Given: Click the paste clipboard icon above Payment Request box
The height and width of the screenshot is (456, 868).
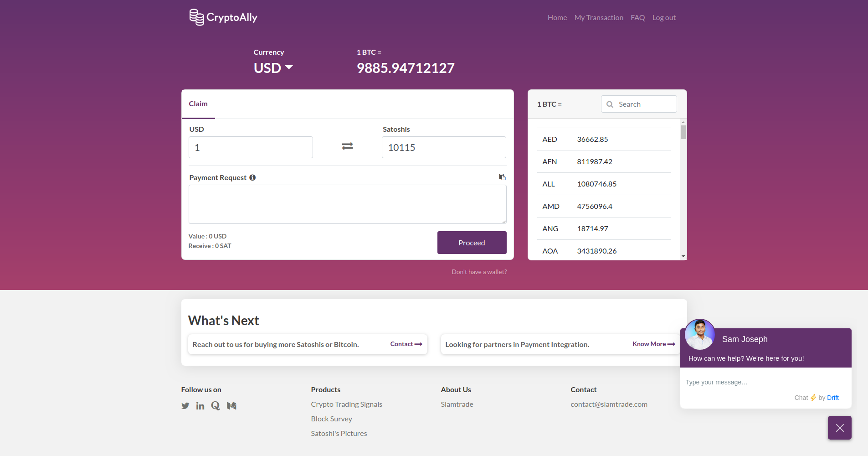Looking at the screenshot, I should pos(502,176).
